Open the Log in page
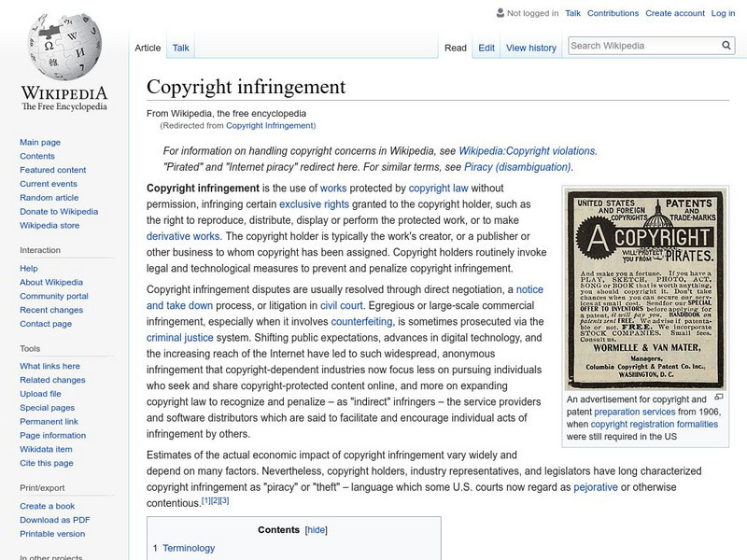The image size is (747, 560). tap(724, 13)
